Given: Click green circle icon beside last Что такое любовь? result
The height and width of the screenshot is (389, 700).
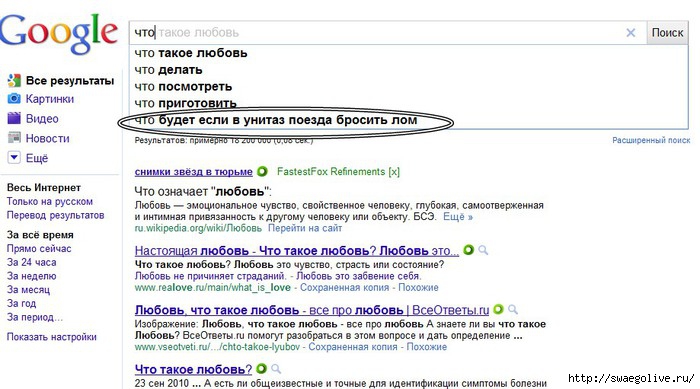Looking at the screenshot, I should coord(262,368).
